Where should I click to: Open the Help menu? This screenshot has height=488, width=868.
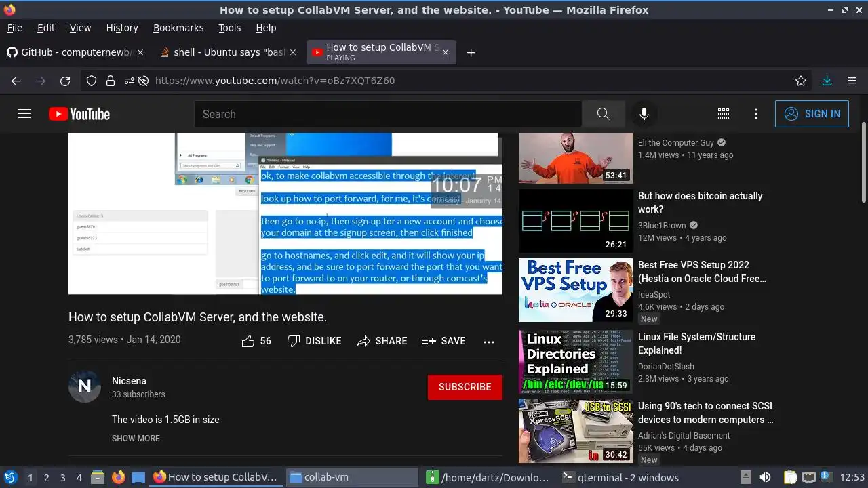click(266, 28)
